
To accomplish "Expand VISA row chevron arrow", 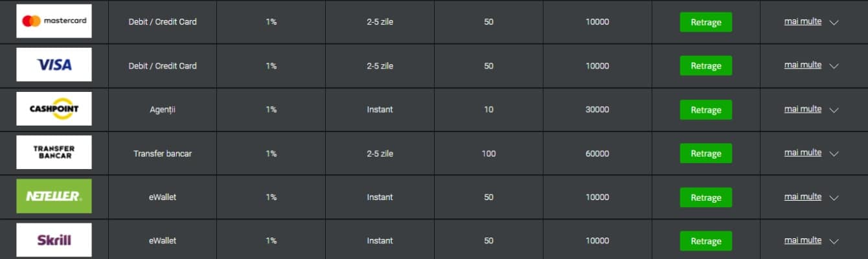I will point(834,66).
